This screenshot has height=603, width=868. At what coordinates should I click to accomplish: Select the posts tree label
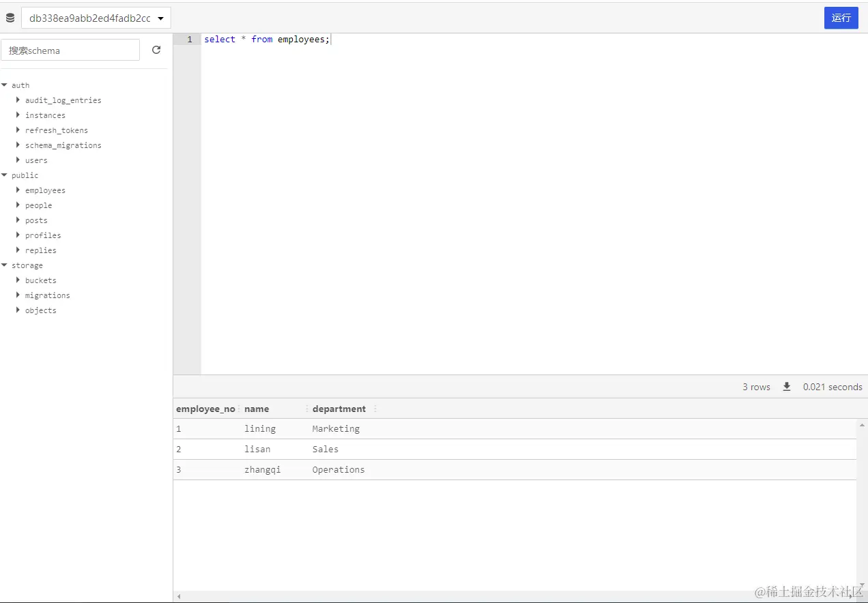tap(36, 220)
